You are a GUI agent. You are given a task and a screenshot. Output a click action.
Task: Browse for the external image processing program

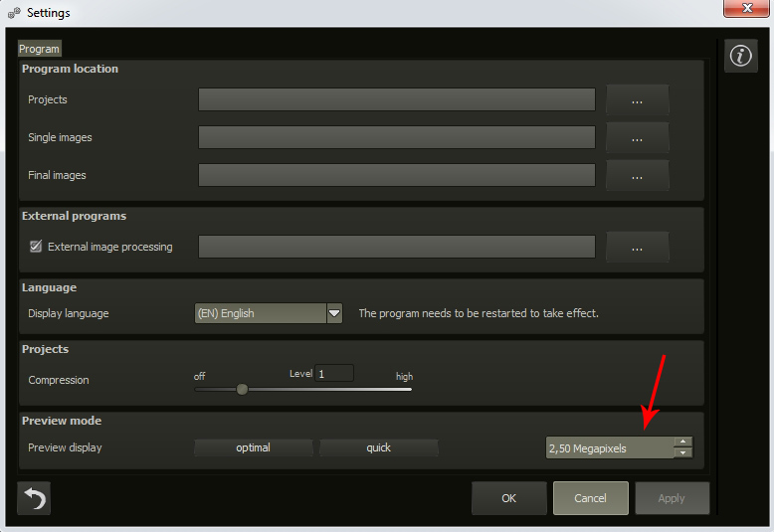[637, 247]
